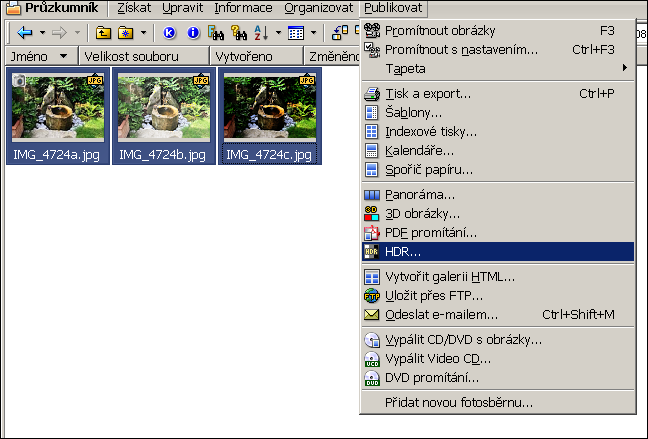Click the blue back arrow icon
Viewport: 648px width, 439px height.
point(25,33)
